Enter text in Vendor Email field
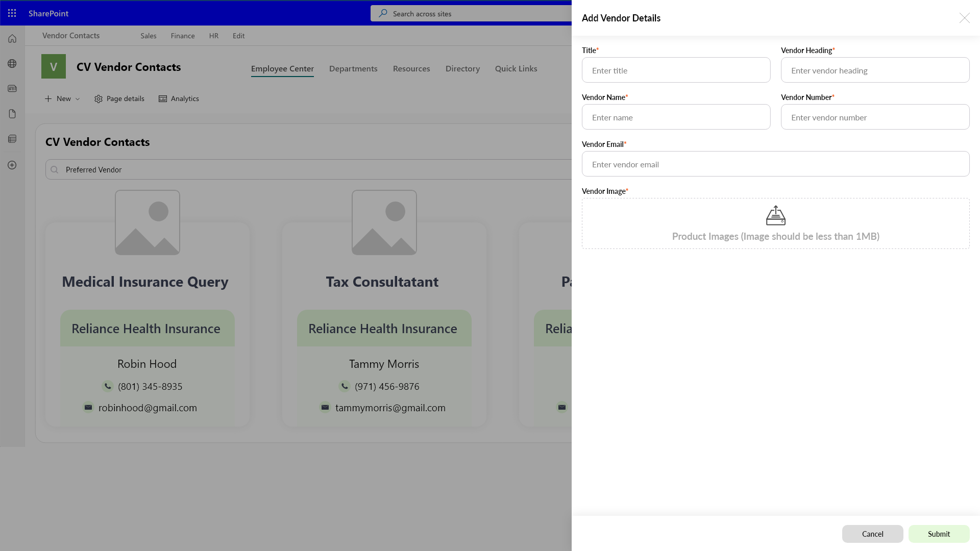980x551 pixels. click(x=775, y=163)
